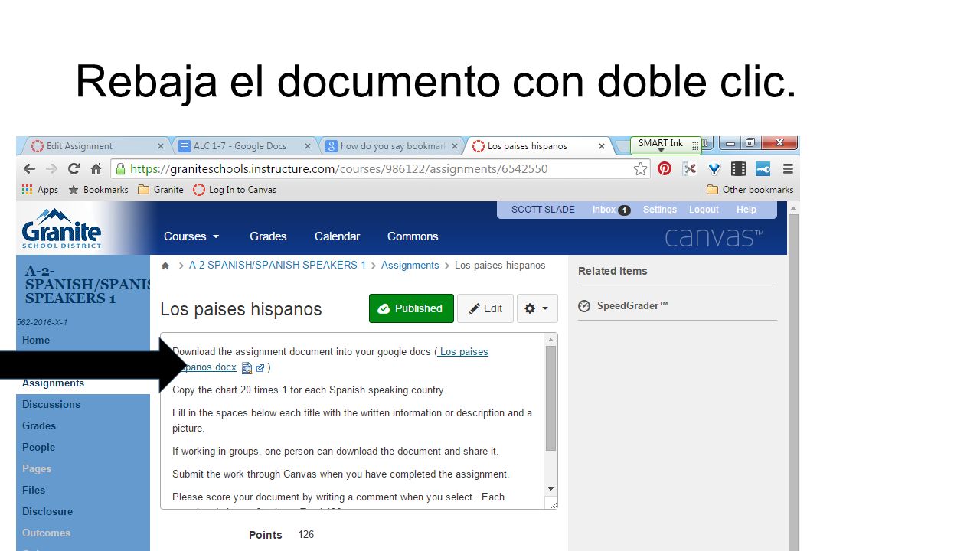
Task: Click Canvas breadcrumb home icon
Action: (165, 266)
